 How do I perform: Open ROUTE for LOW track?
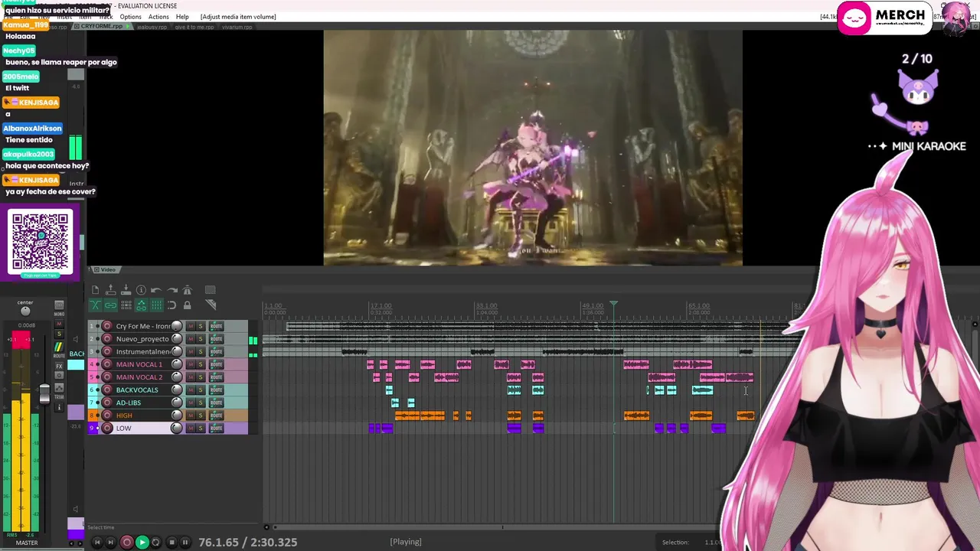216,428
